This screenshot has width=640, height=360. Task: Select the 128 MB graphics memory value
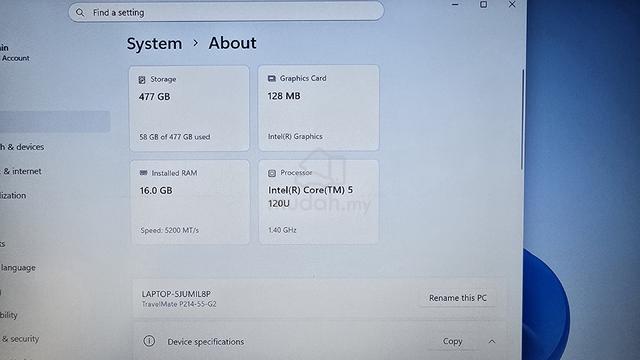pos(284,96)
